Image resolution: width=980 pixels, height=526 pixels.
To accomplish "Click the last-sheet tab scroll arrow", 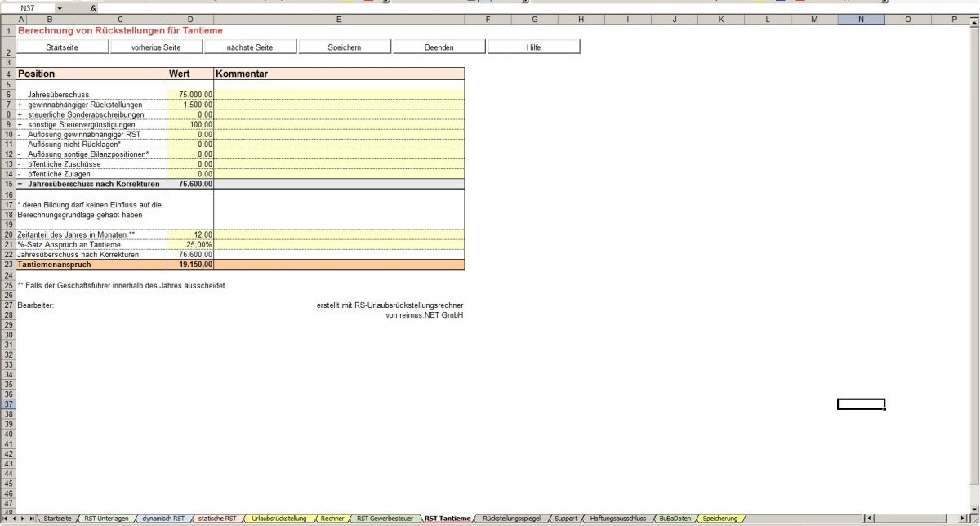I will (32, 519).
